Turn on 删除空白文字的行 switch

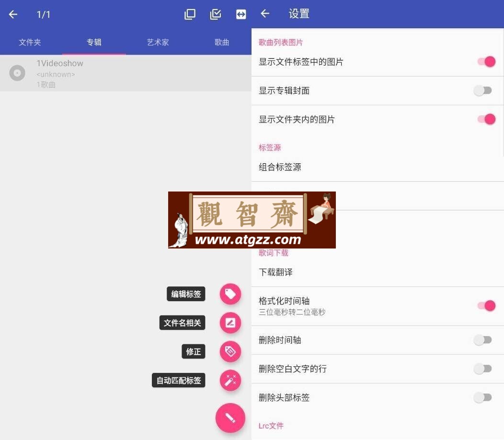click(482, 369)
